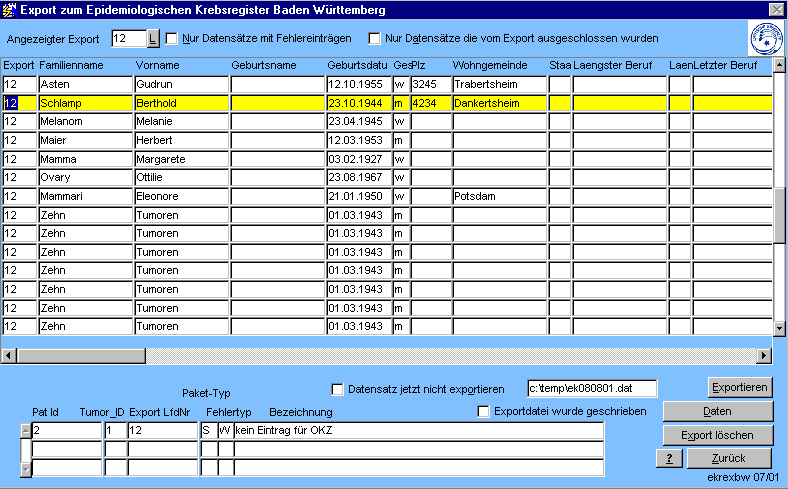The width and height of the screenshot is (788, 489).
Task: Click the 'Export löschen' button
Action: coord(717,435)
